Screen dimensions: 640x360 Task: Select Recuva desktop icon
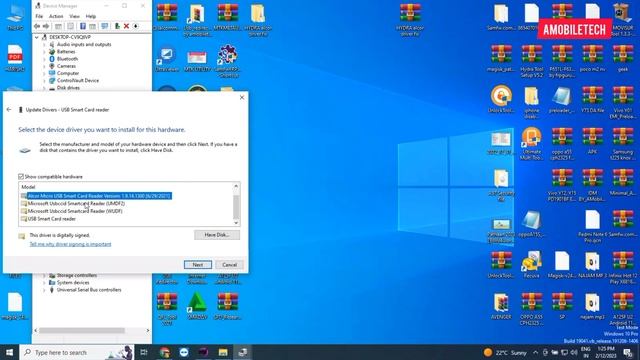531,264
